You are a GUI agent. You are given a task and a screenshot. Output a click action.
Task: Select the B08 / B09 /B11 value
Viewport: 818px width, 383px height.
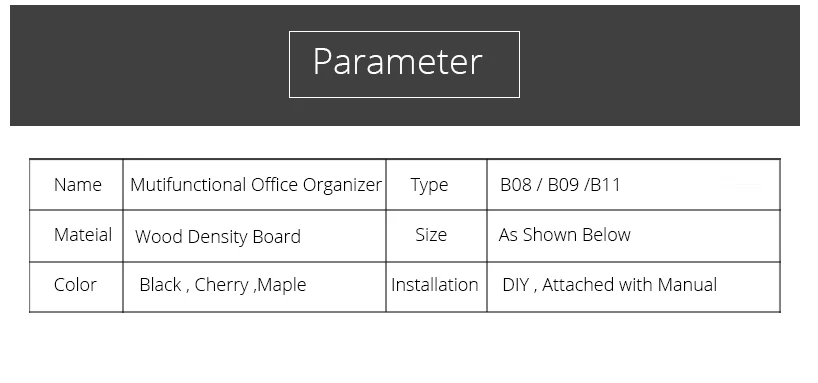[x=560, y=185]
